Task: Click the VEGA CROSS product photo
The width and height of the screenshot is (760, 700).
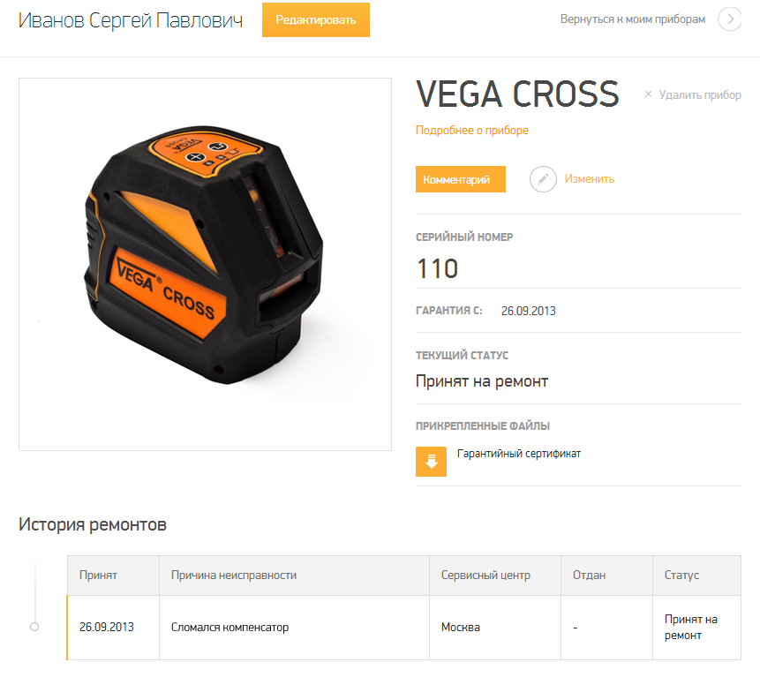Action: point(205,264)
